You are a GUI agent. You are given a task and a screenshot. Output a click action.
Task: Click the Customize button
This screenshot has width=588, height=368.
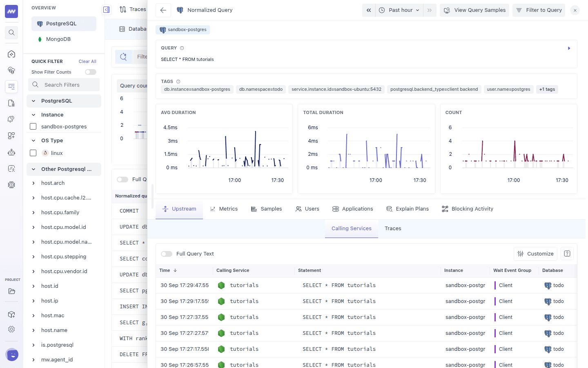[x=535, y=254]
